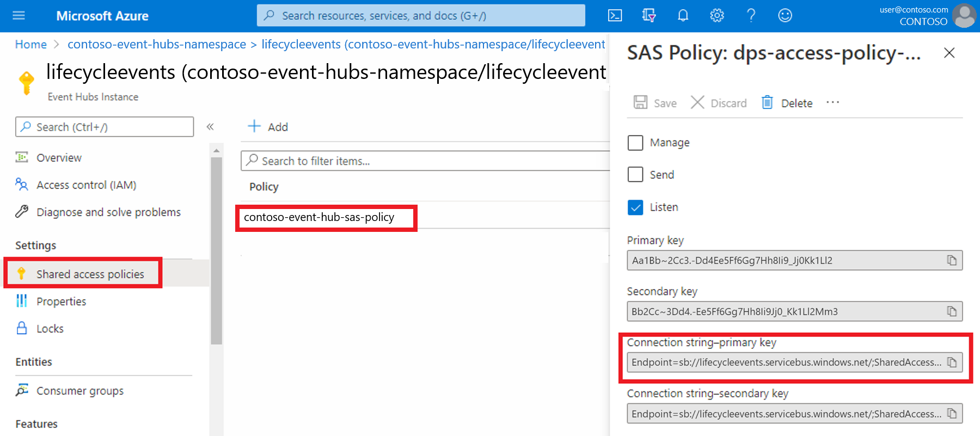Click the Policy column header
The width and height of the screenshot is (980, 436).
(x=264, y=187)
